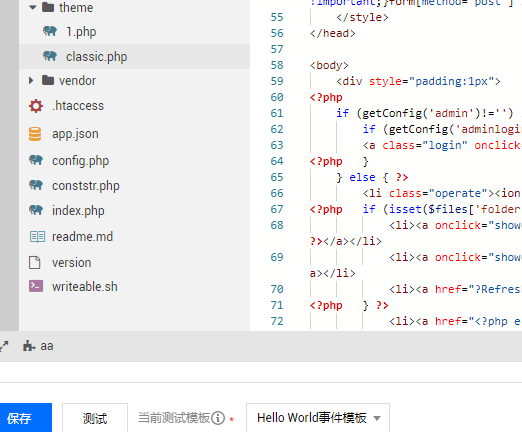This screenshot has width=522, height=432.
Task: Click line number 60 in the gutter
Action: [277, 97]
